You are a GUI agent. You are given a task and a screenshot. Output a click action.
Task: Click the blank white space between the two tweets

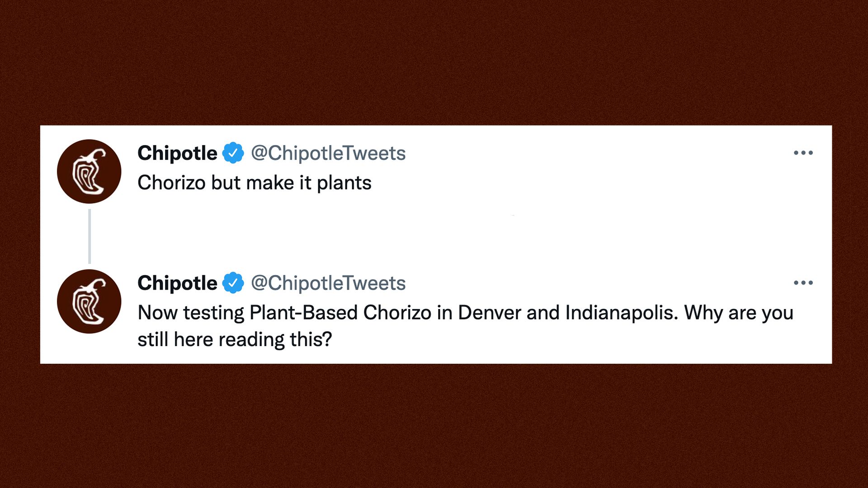tap(434, 235)
